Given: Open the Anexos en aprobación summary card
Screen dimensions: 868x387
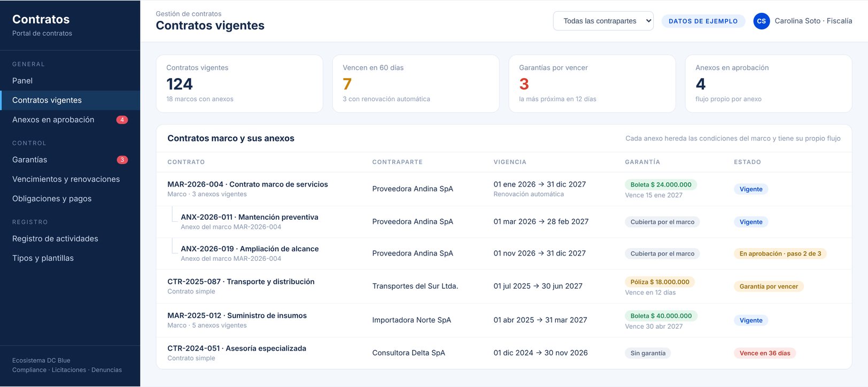Looking at the screenshot, I should 769,83.
